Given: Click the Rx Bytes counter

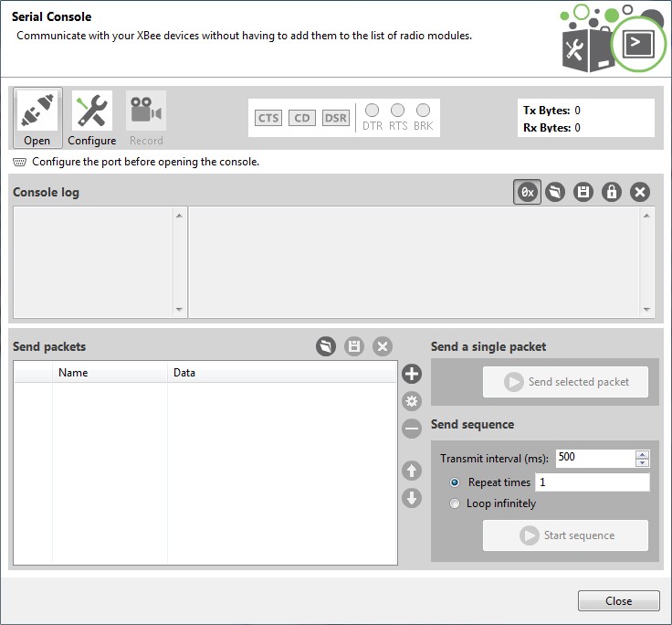Looking at the screenshot, I should click(x=551, y=127).
